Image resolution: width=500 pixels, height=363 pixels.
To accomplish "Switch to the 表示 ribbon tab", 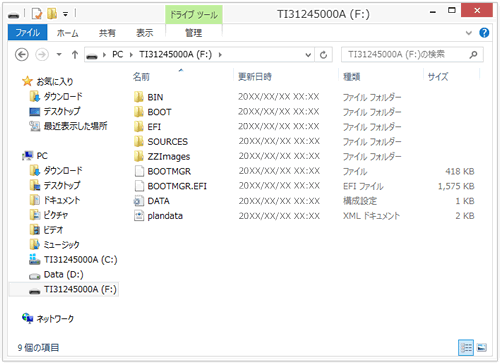I will coord(145,33).
